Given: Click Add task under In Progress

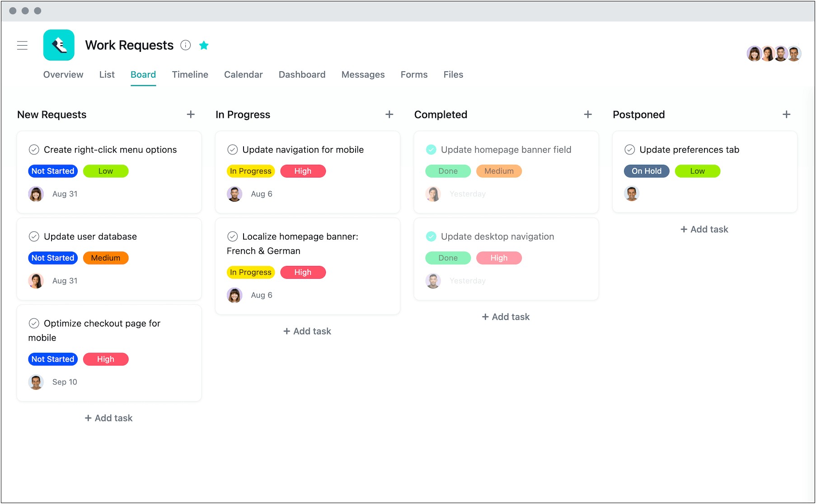Looking at the screenshot, I should click(307, 331).
